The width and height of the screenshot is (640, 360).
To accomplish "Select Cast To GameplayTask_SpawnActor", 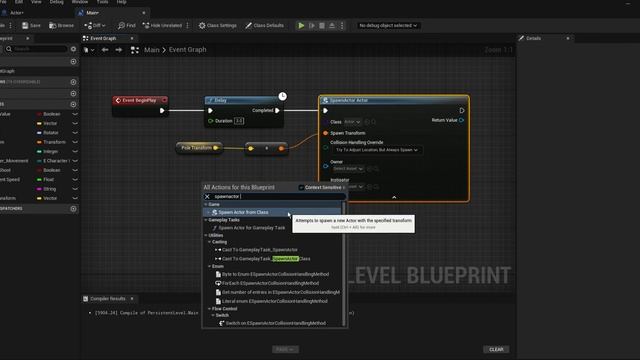I will click(260, 249).
